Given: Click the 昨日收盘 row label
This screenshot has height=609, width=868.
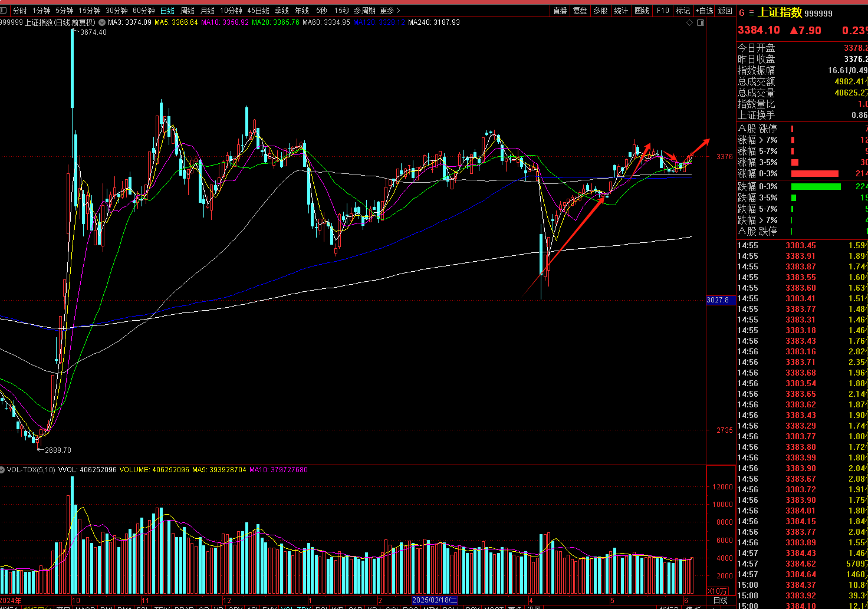Looking at the screenshot, I should click(757, 59).
